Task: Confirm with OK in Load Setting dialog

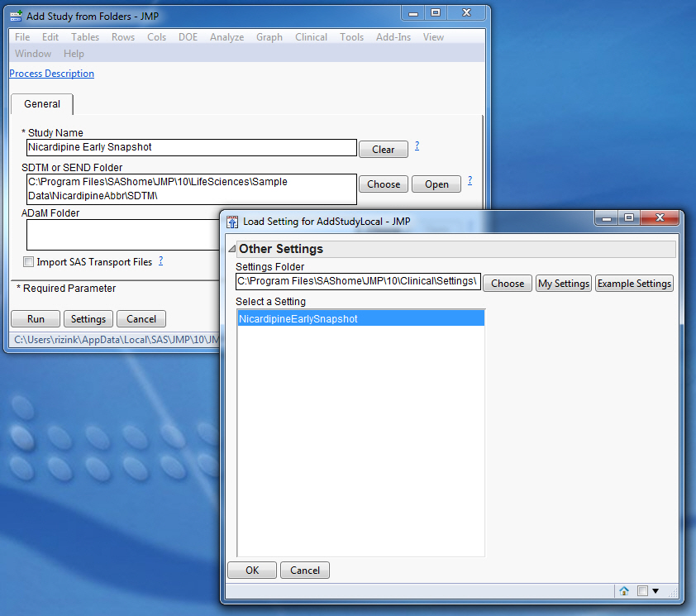Action: coord(252,571)
